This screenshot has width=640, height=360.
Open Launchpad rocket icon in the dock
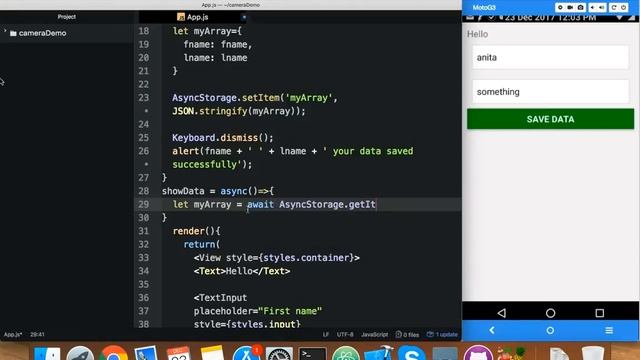[x=80, y=353]
